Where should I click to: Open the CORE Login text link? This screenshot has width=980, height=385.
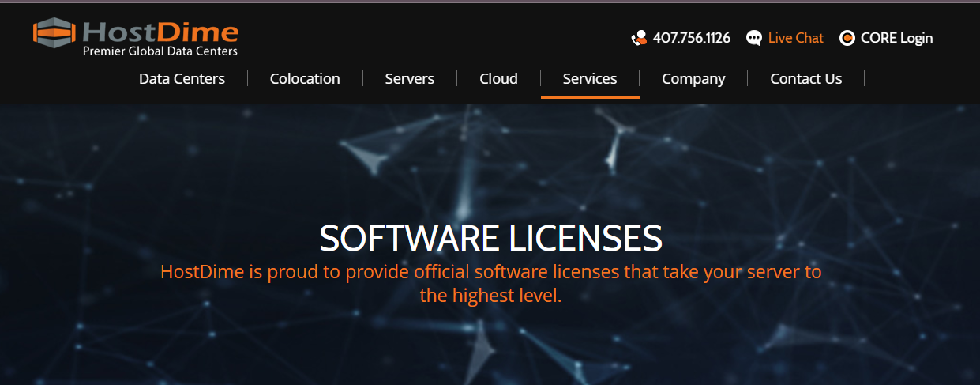(x=896, y=38)
